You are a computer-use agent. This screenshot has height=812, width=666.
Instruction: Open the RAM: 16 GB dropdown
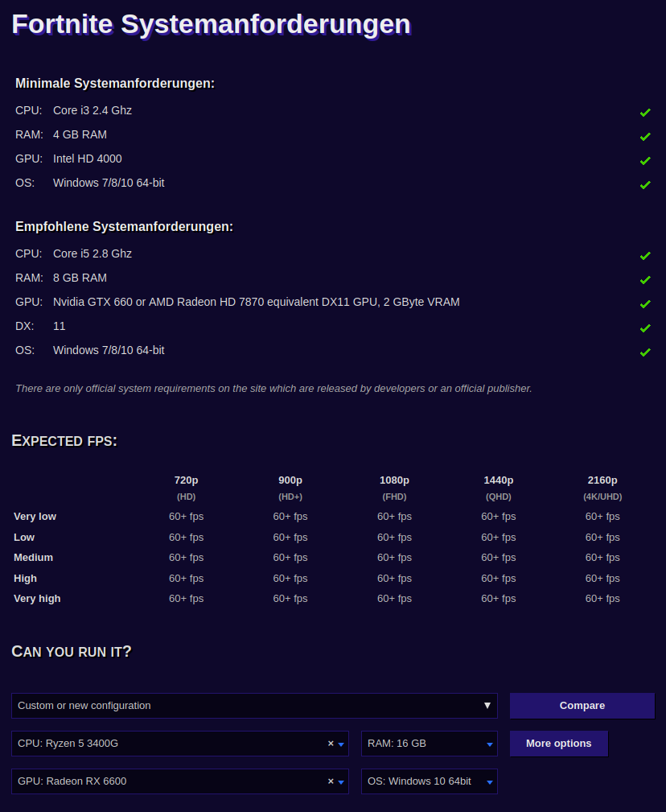click(x=488, y=743)
